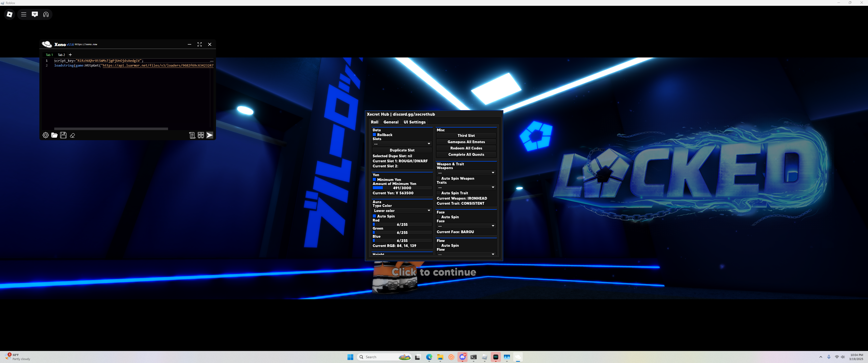Image resolution: width=868 pixels, height=363 pixels.
Task: Switch to the General tab
Action: 391,122
